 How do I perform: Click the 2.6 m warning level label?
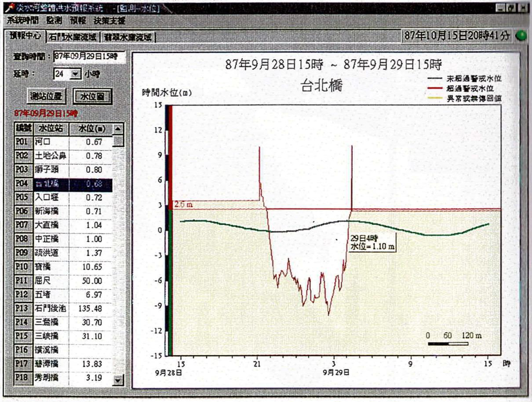pyautogui.click(x=183, y=205)
